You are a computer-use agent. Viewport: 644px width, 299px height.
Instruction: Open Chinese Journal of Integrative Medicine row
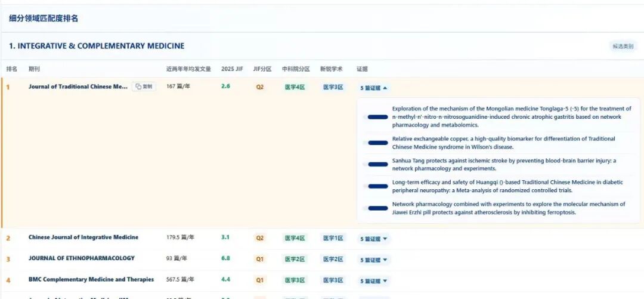(x=83, y=238)
